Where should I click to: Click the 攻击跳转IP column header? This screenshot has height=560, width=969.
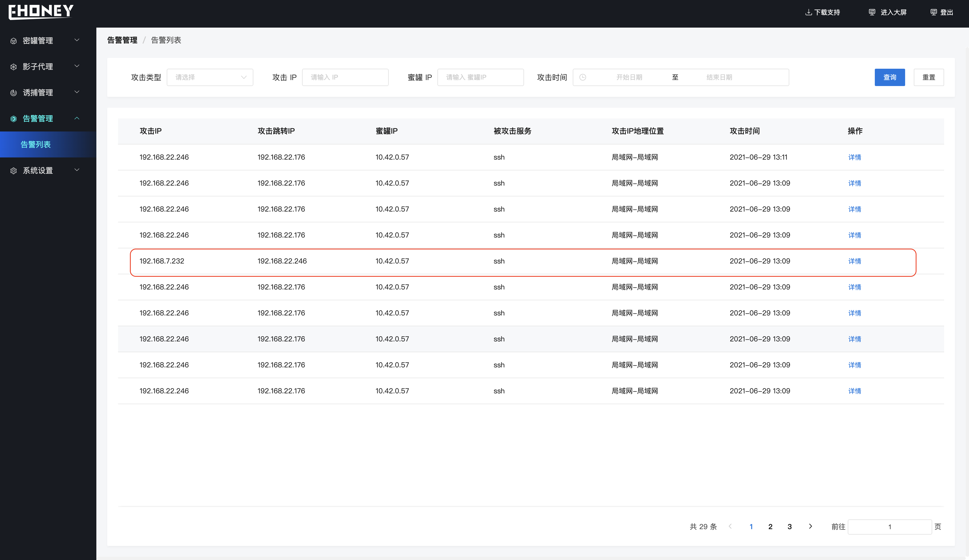276,131
